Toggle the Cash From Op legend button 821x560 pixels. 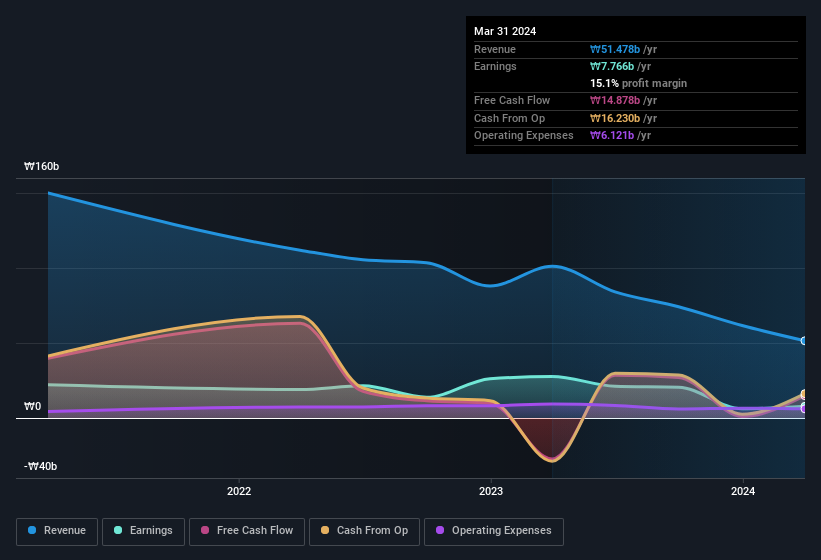pyautogui.click(x=364, y=531)
